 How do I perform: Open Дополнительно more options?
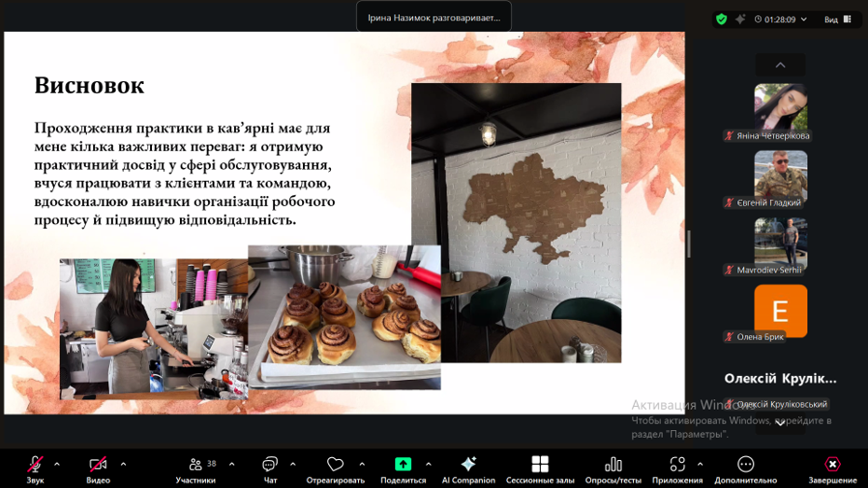click(746, 468)
